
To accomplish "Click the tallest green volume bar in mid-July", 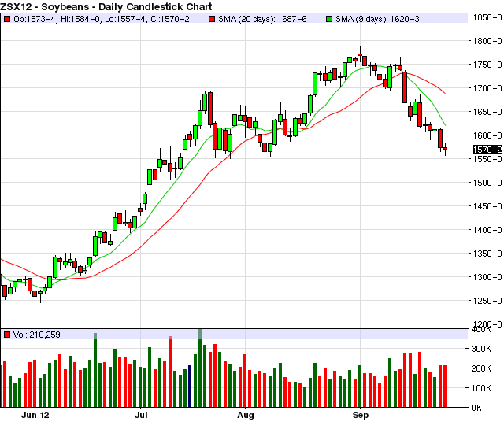I will pyautogui.click(x=200, y=368).
